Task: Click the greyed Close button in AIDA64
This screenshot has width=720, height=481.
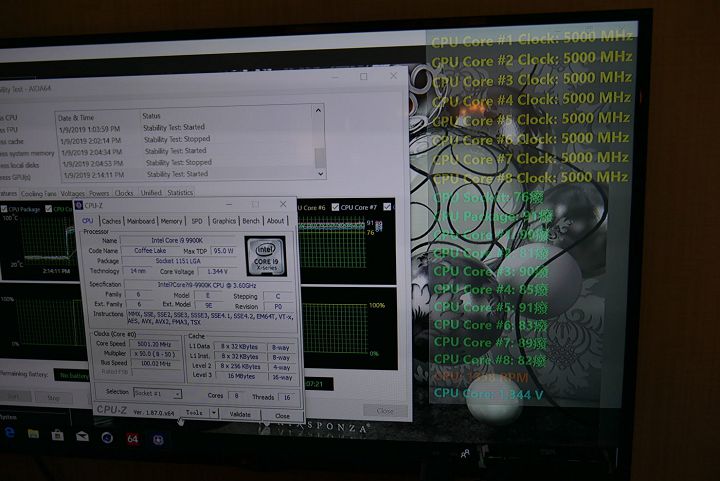Action: coord(385,411)
